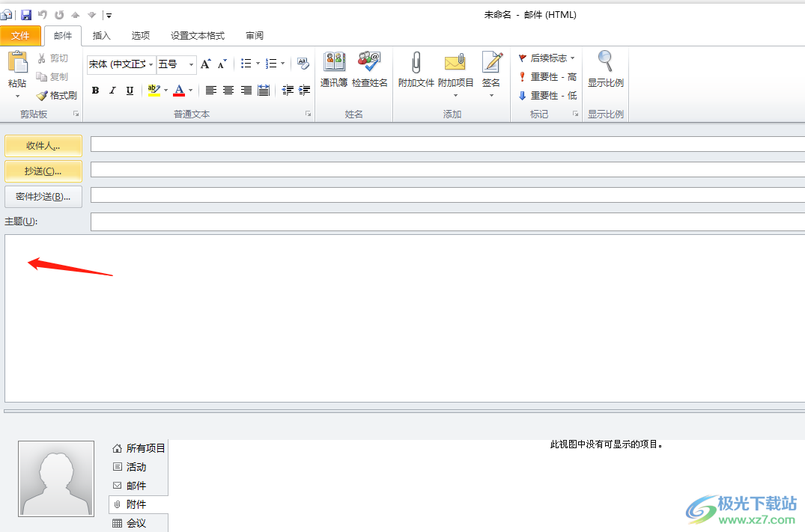805x532 pixels.
Task: Toggle italic text formatting
Action: pos(112,91)
